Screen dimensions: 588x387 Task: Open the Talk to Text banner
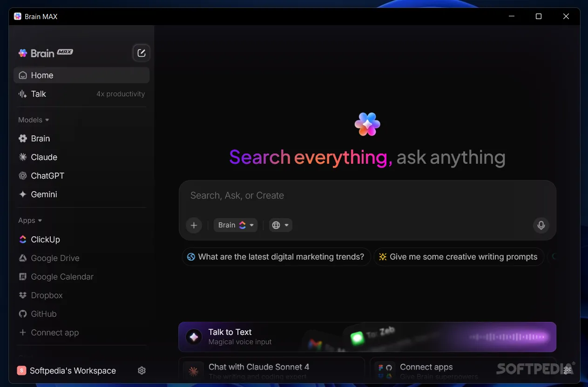367,337
